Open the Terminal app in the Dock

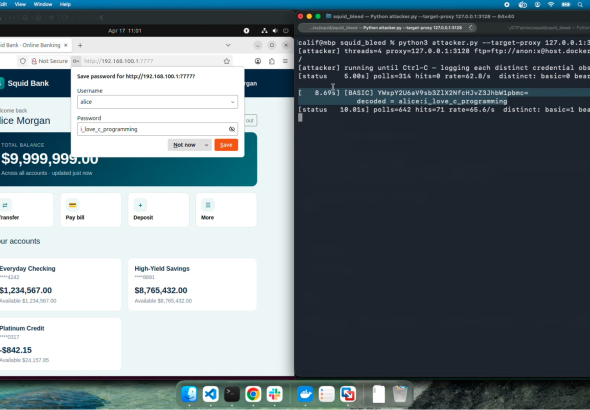click(x=232, y=394)
